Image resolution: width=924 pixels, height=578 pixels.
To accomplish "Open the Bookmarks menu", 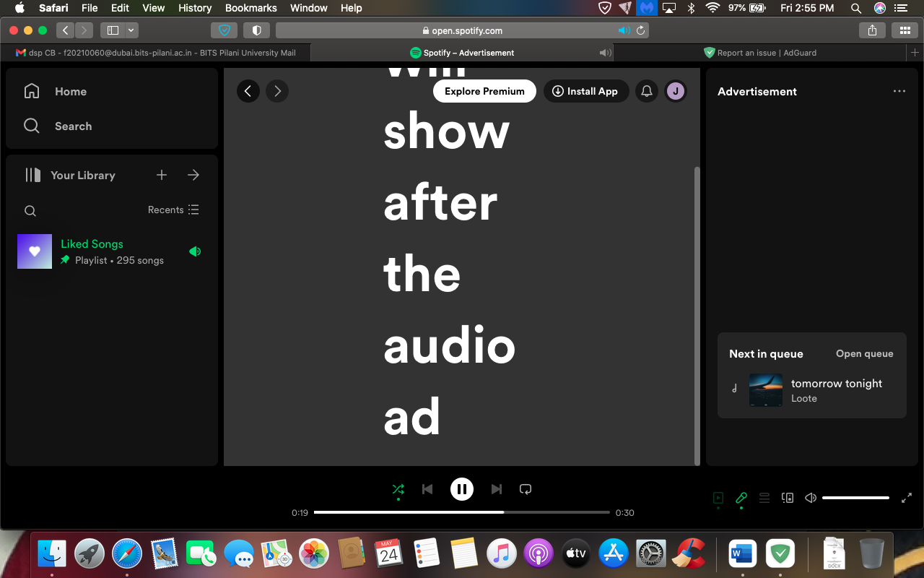I will coord(250,8).
